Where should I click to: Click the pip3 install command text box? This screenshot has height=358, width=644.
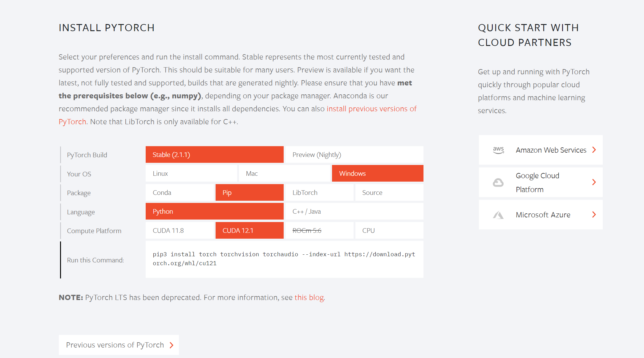point(284,259)
